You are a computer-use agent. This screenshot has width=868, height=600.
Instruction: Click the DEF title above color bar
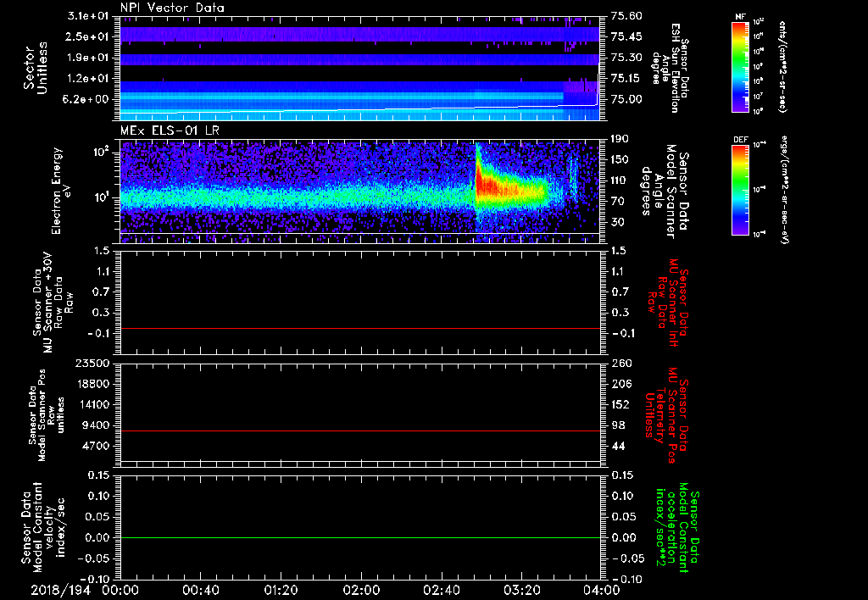[x=740, y=140]
